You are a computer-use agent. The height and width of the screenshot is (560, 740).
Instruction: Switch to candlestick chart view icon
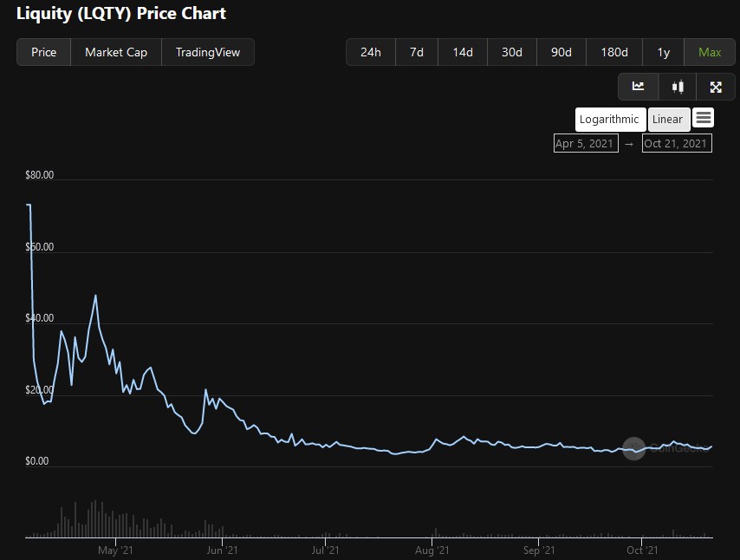pyautogui.click(x=678, y=87)
